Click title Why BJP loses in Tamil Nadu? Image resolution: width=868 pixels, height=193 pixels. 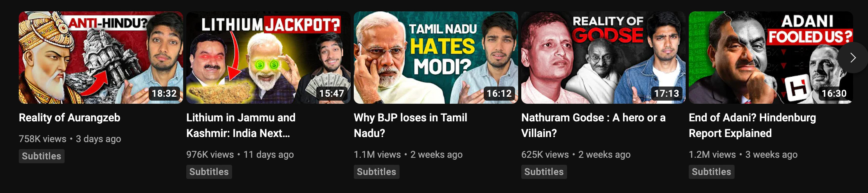click(x=411, y=125)
